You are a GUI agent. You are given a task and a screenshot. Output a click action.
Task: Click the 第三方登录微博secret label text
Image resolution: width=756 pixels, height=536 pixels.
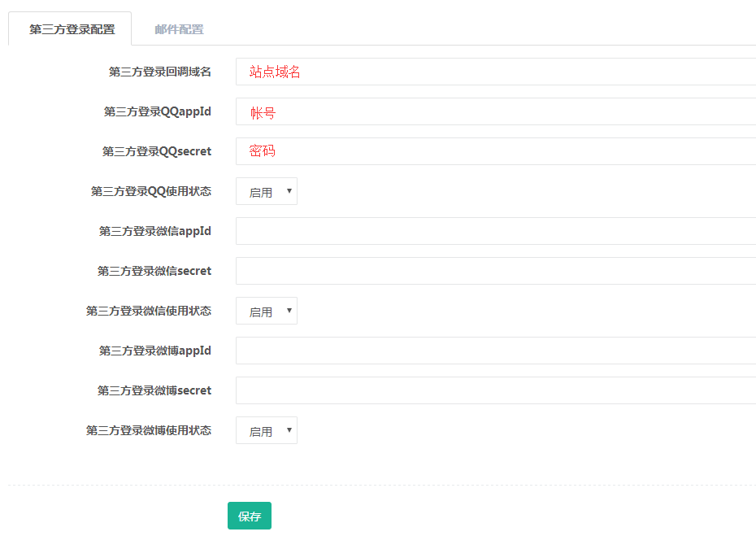[154, 390]
